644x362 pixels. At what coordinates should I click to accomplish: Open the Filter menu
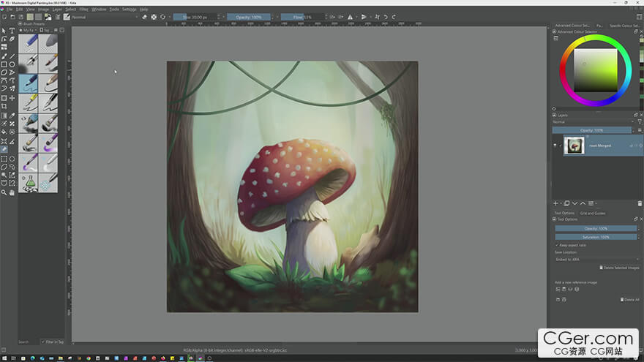pyautogui.click(x=83, y=9)
